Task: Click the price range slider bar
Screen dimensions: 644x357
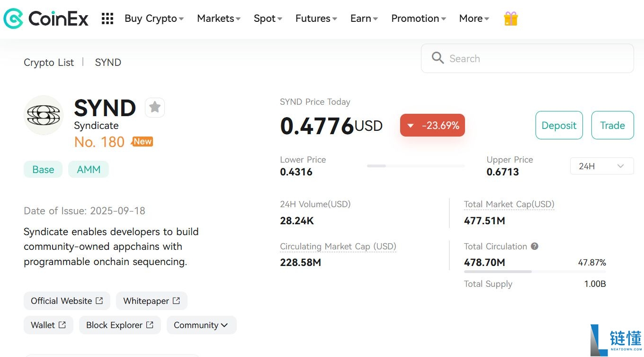Action: [x=416, y=166]
